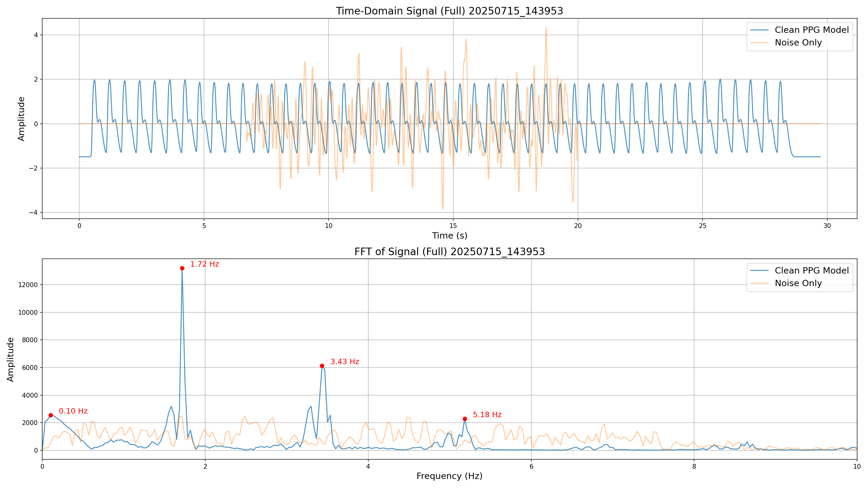Click the 'Time (s)' axis label
The width and height of the screenshot is (868, 488).
(x=449, y=235)
